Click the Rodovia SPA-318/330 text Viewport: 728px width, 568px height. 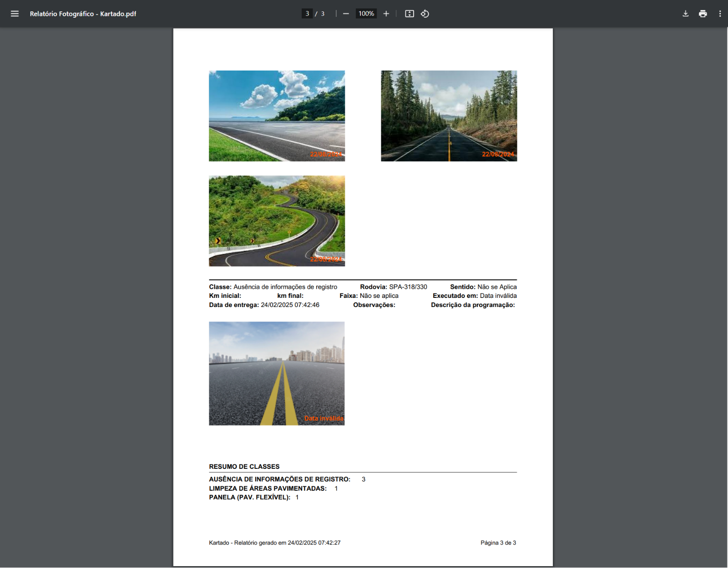coord(394,287)
